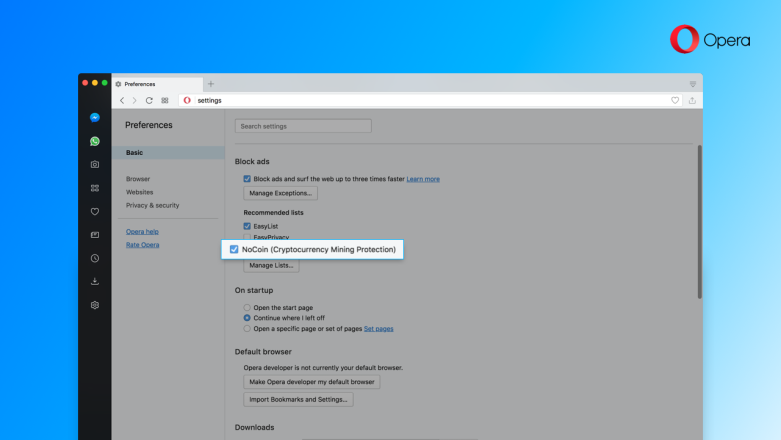Click the Manage Exceptions button
This screenshot has height=440, width=781.
(280, 193)
